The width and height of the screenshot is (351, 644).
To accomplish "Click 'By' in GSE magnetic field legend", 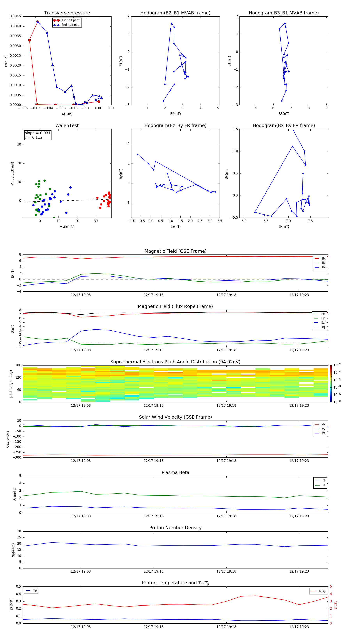I will pos(320,263).
